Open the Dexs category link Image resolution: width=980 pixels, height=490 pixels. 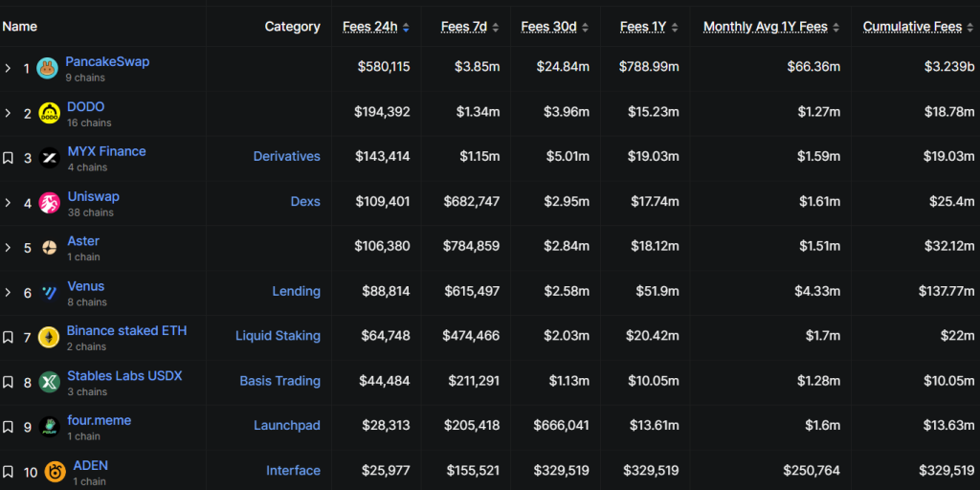point(305,202)
